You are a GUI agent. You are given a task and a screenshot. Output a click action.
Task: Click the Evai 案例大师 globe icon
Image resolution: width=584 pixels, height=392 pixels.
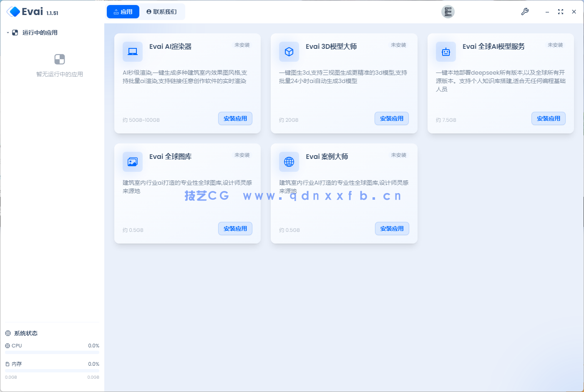click(x=289, y=162)
